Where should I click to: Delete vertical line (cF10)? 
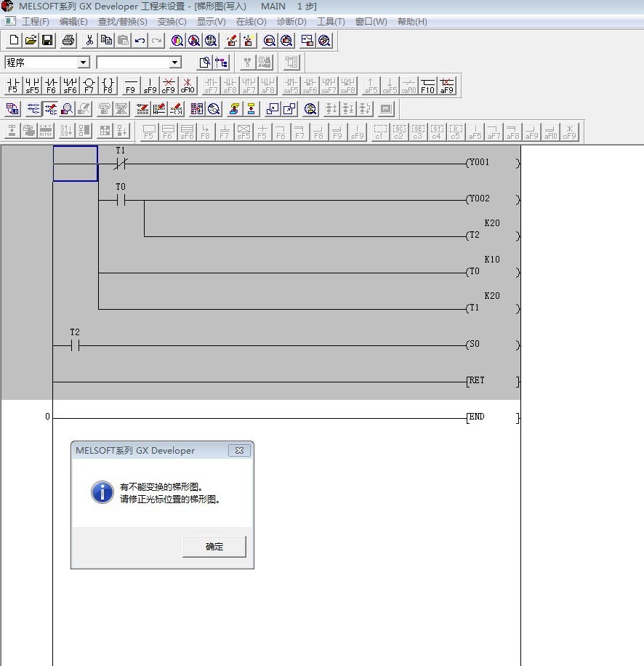pos(188,86)
